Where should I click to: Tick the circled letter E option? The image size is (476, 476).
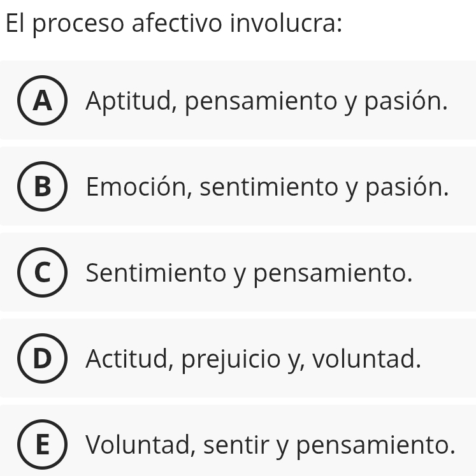coord(42,444)
